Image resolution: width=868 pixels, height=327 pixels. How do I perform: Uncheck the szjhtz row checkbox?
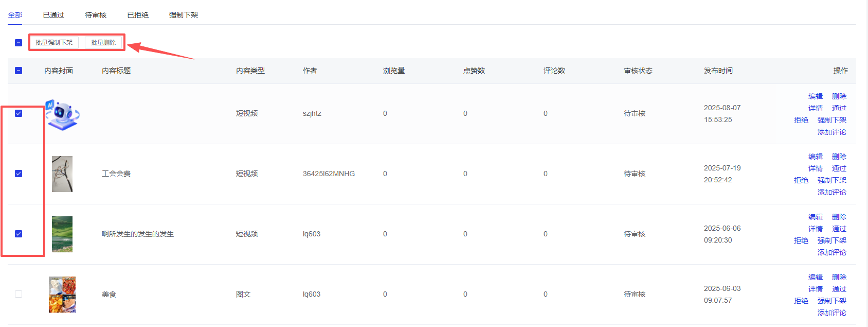tap(19, 113)
